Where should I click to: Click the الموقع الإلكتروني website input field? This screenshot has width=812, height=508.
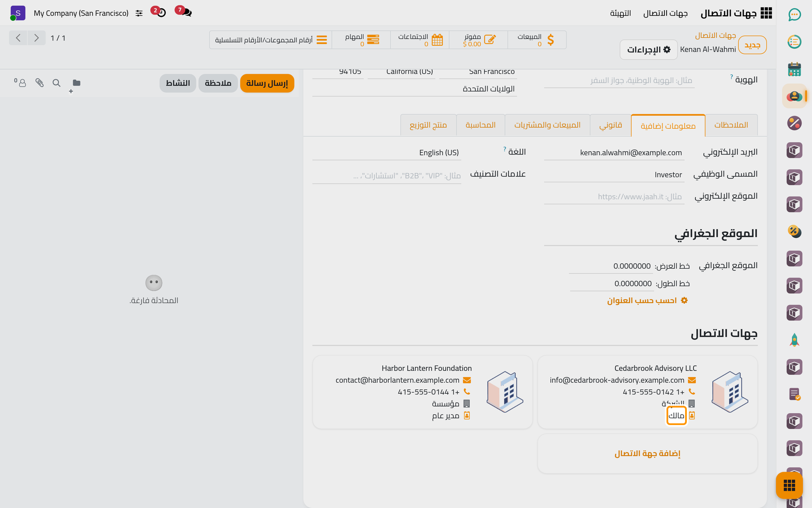coord(614,197)
